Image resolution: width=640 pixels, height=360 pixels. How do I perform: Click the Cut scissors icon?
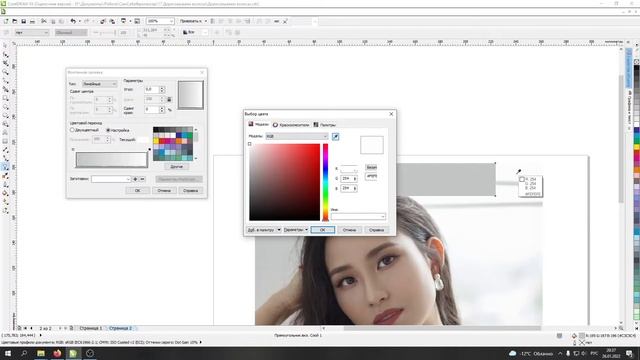click(43, 21)
